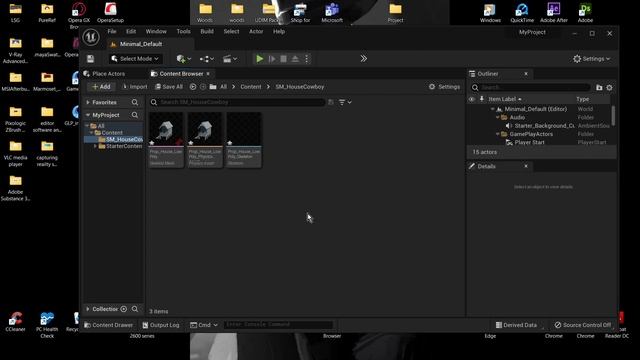Click Source Control Off in the status bar
The height and width of the screenshot is (360, 640).
click(583, 325)
